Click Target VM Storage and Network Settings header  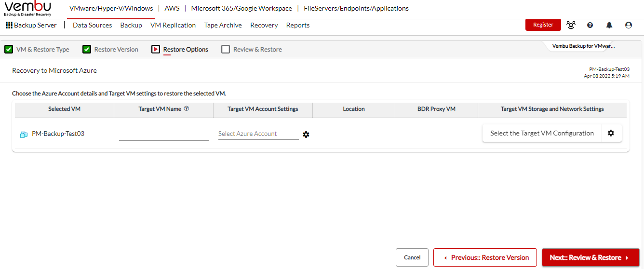click(x=552, y=109)
